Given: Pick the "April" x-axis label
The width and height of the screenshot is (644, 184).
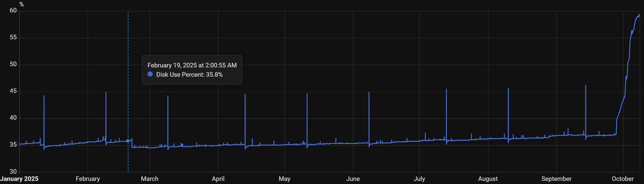Looking at the screenshot, I should click(218, 179).
